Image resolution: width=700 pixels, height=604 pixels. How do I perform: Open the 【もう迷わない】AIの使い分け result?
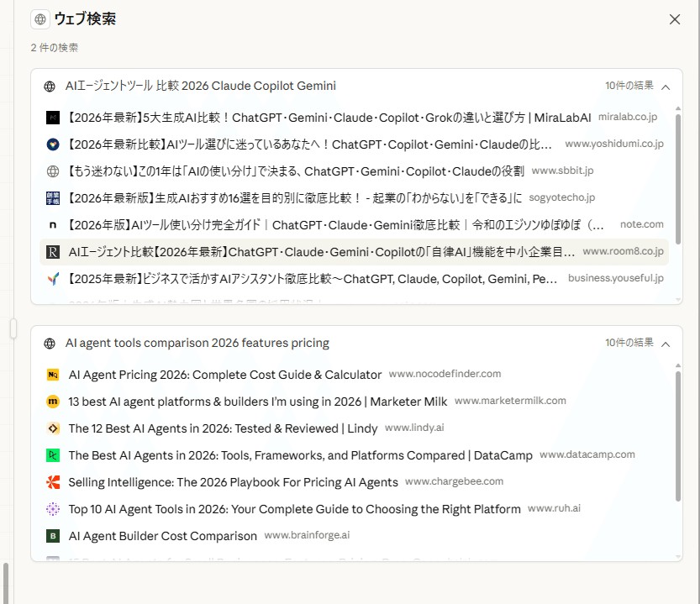354,171
